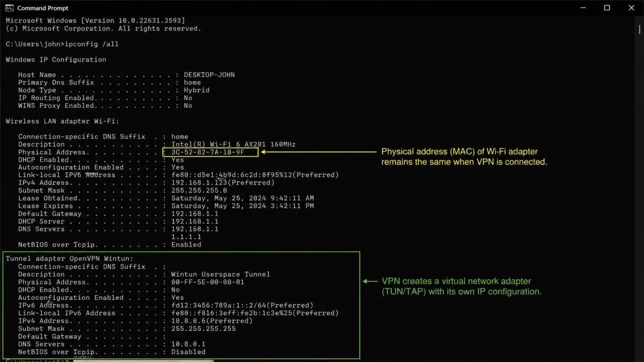This screenshot has width=644, height=362.
Task: Click 'No' in the tunnel DHCP Enabled row
Action: click(175, 290)
